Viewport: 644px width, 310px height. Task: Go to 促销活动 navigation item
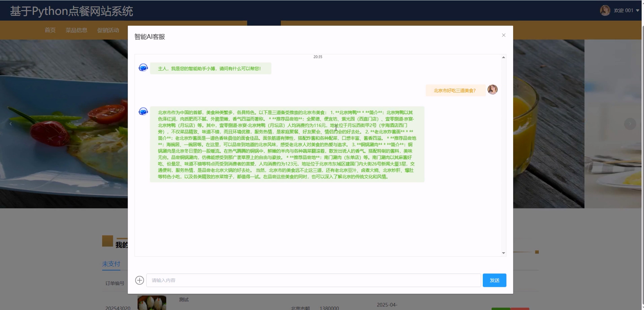click(x=108, y=30)
